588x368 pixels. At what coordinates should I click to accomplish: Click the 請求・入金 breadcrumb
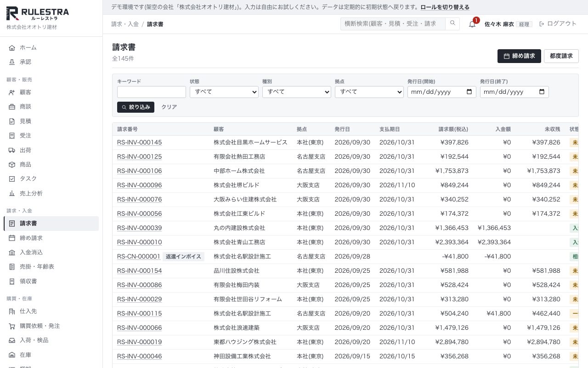click(x=125, y=24)
